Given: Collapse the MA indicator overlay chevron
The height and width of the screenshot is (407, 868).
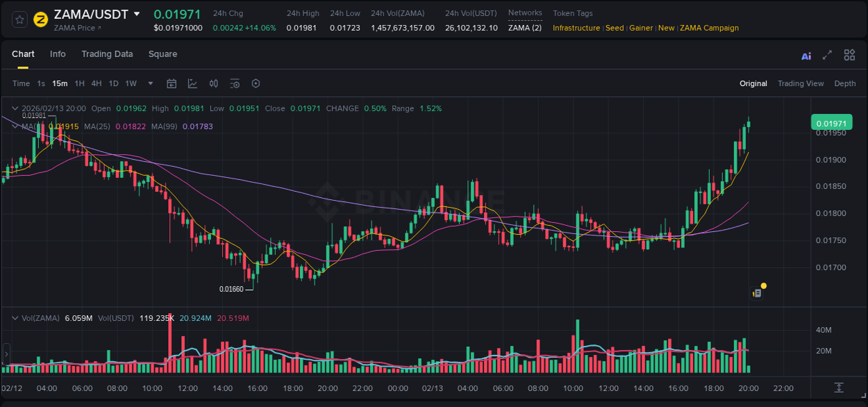Looking at the screenshot, I should [x=15, y=126].
